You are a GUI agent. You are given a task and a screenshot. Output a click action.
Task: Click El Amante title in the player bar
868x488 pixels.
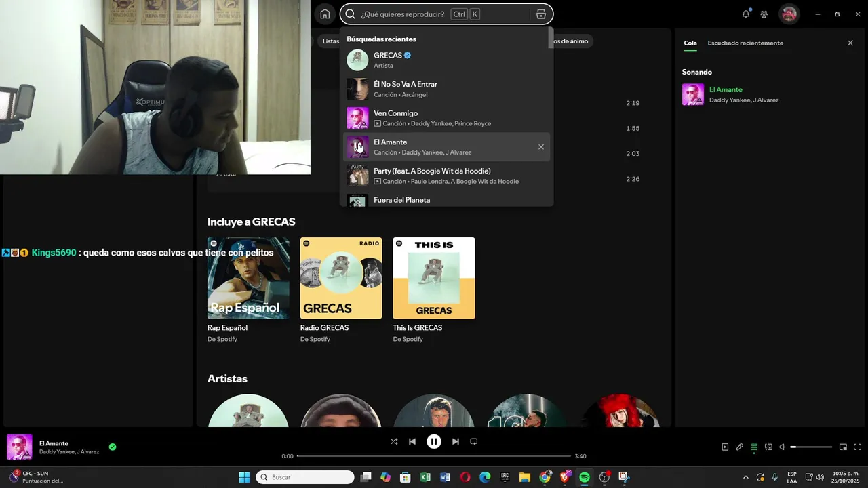(54, 443)
